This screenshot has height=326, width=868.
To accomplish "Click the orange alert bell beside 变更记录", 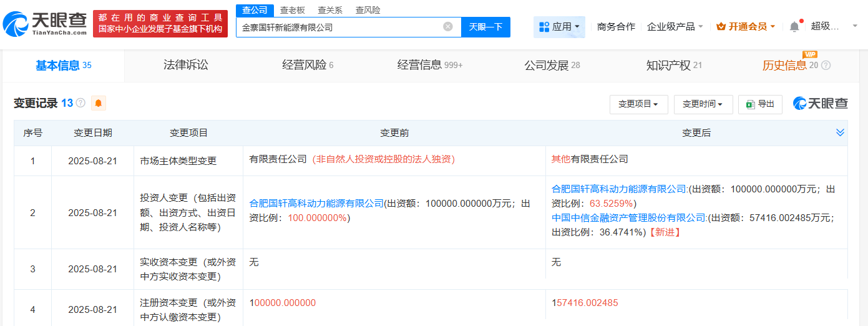I will coord(98,104).
